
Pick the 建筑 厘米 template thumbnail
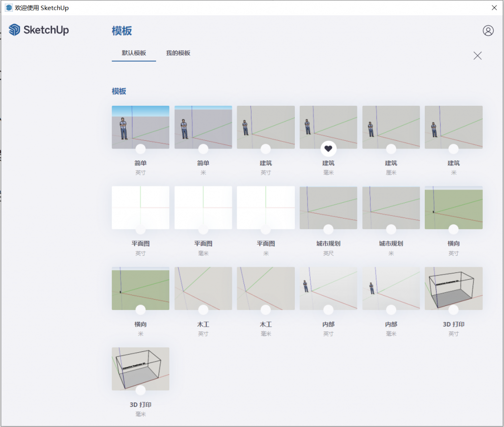(391, 127)
